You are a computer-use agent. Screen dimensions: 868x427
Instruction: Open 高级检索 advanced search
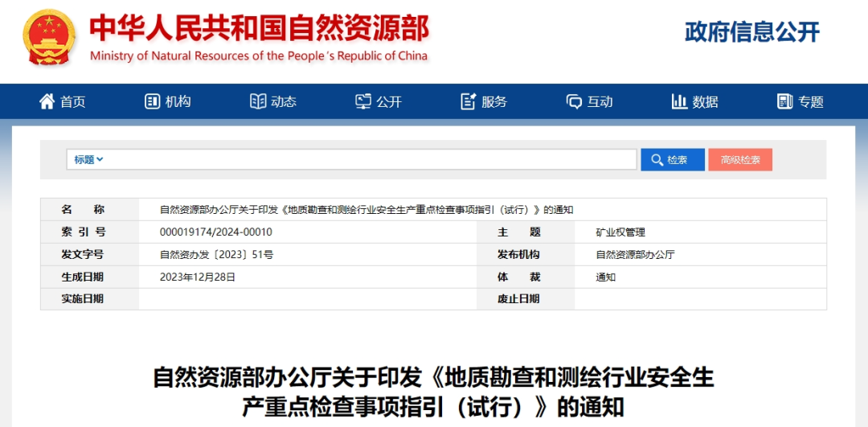[x=740, y=159]
